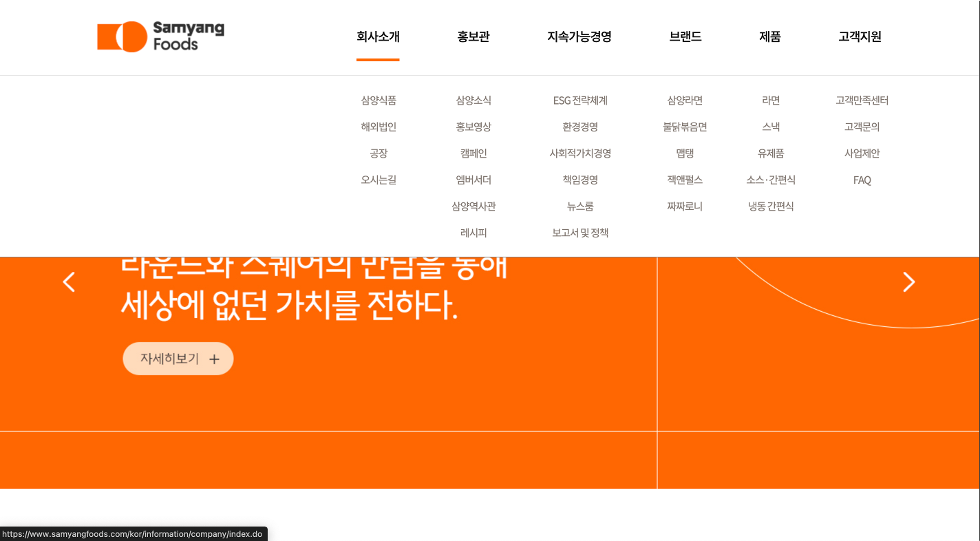Click the right carousel arrow

coord(908,282)
